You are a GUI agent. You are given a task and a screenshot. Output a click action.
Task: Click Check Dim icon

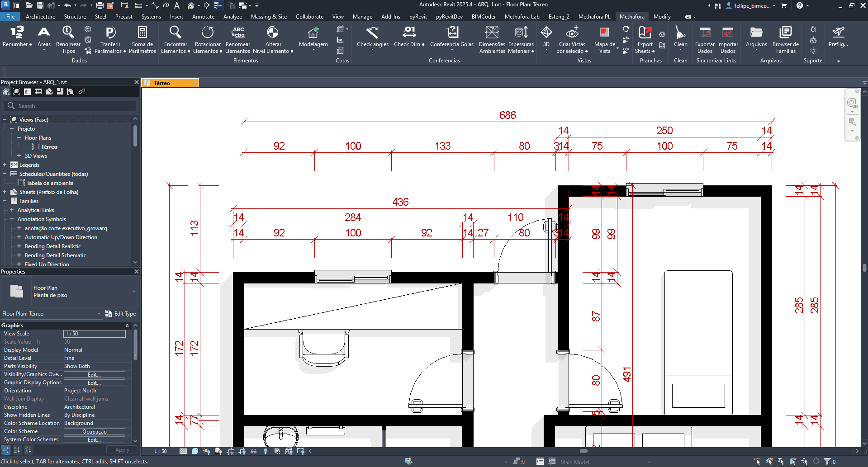(x=409, y=33)
